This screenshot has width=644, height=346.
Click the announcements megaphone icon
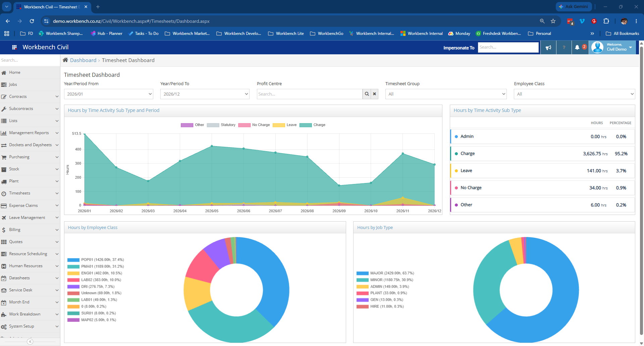click(548, 48)
